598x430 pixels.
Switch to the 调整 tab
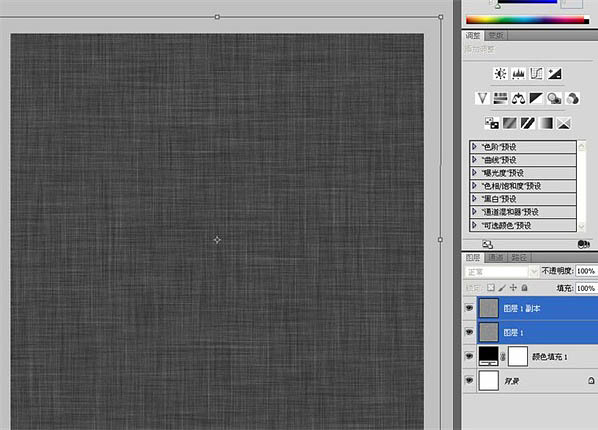click(473, 35)
